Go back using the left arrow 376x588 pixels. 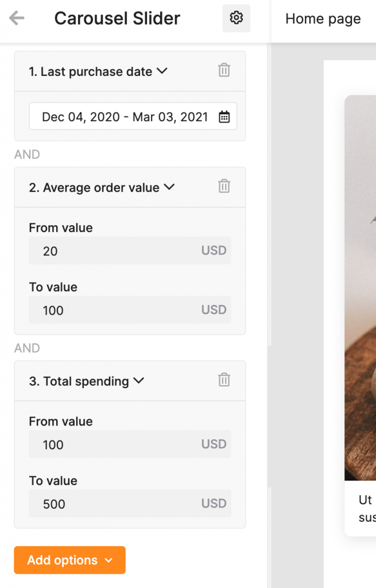click(17, 18)
